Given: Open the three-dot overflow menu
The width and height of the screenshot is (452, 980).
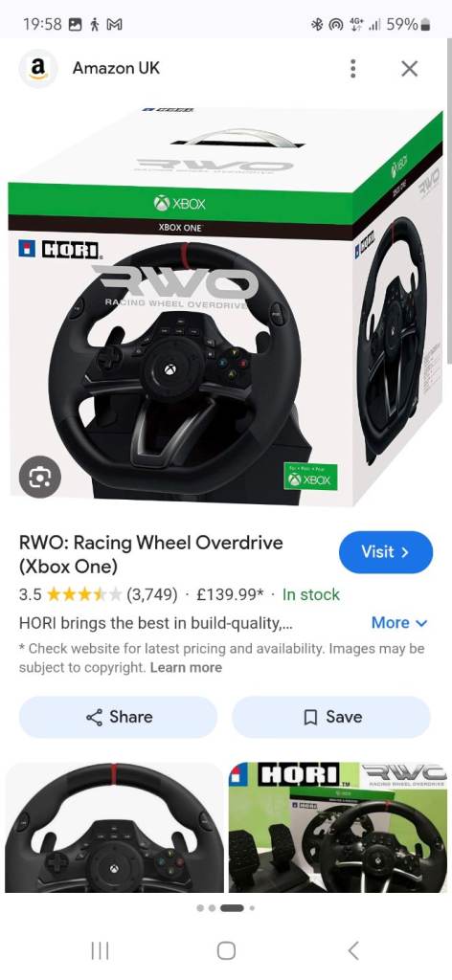Looking at the screenshot, I should coord(353,69).
